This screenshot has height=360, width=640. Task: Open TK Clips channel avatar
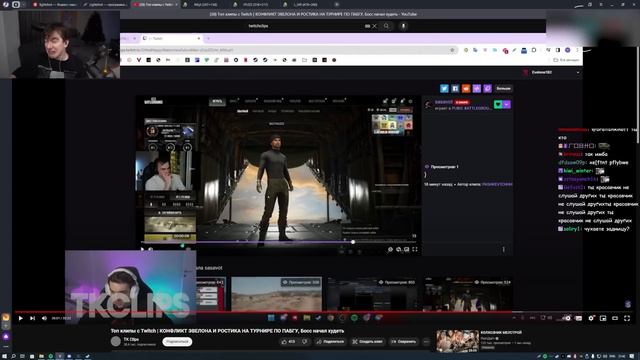(x=116, y=342)
